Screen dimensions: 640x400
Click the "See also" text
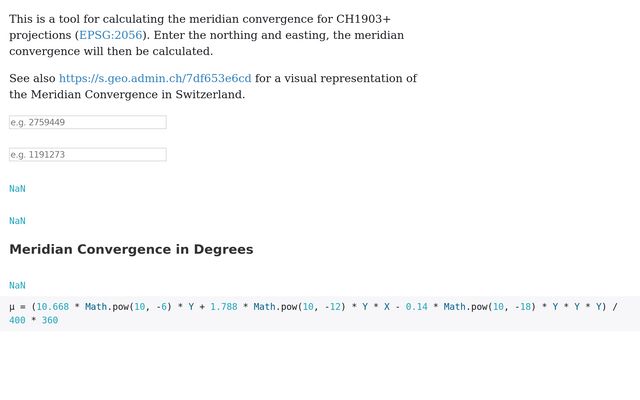click(x=32, y=78)
